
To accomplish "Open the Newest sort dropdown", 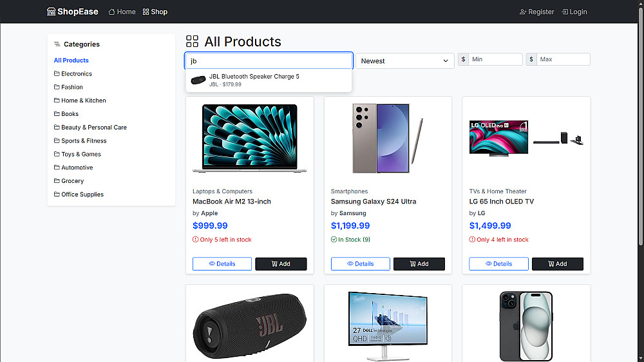I will (405, 61).
